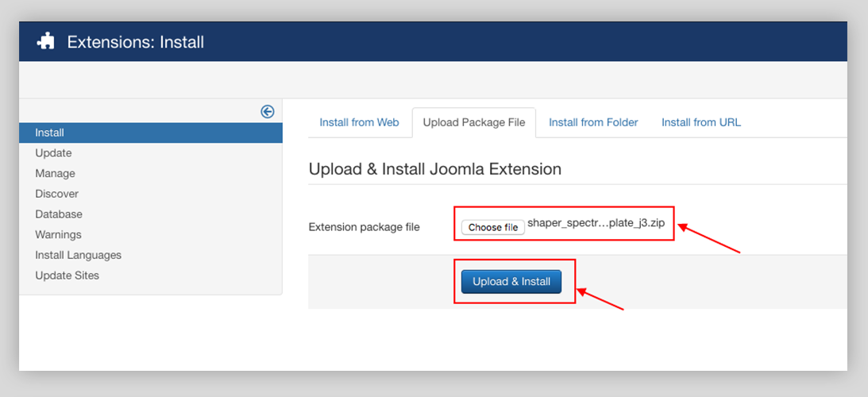Open the Update Sites sidebar link

[x=67, y=276]
